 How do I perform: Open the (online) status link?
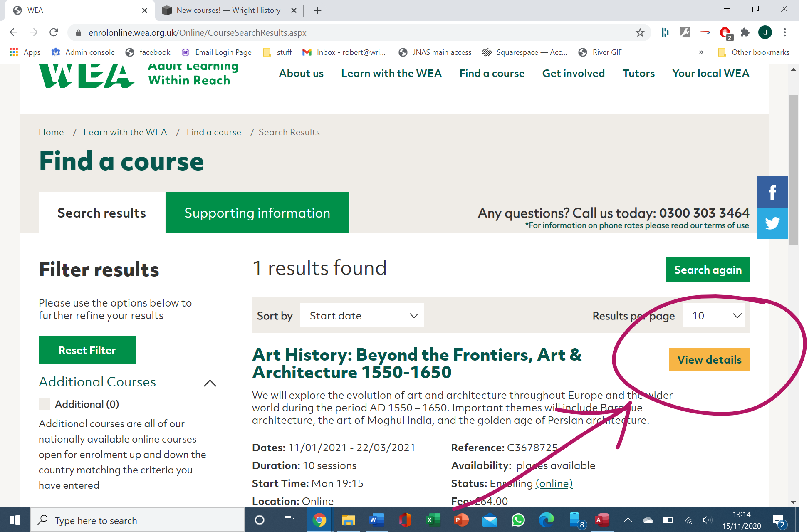pyautogui.click(x=554, y=483)
